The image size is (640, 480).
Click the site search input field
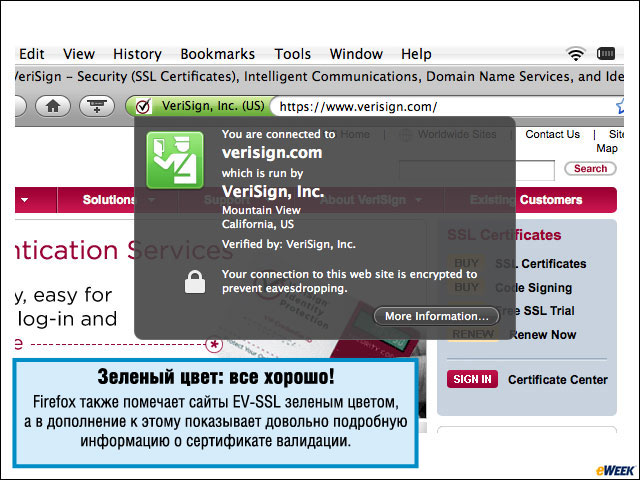pos(476,170)
